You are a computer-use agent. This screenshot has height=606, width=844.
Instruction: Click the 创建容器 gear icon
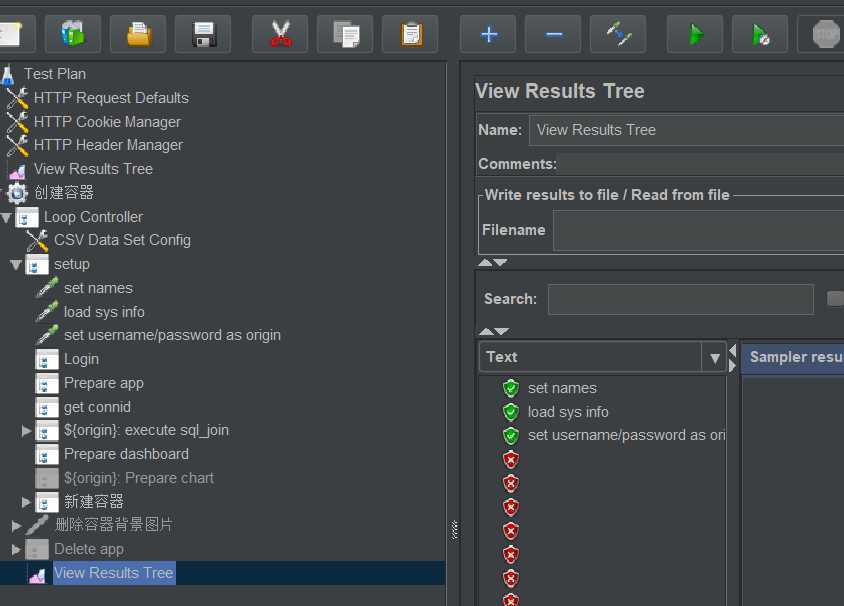17,193
